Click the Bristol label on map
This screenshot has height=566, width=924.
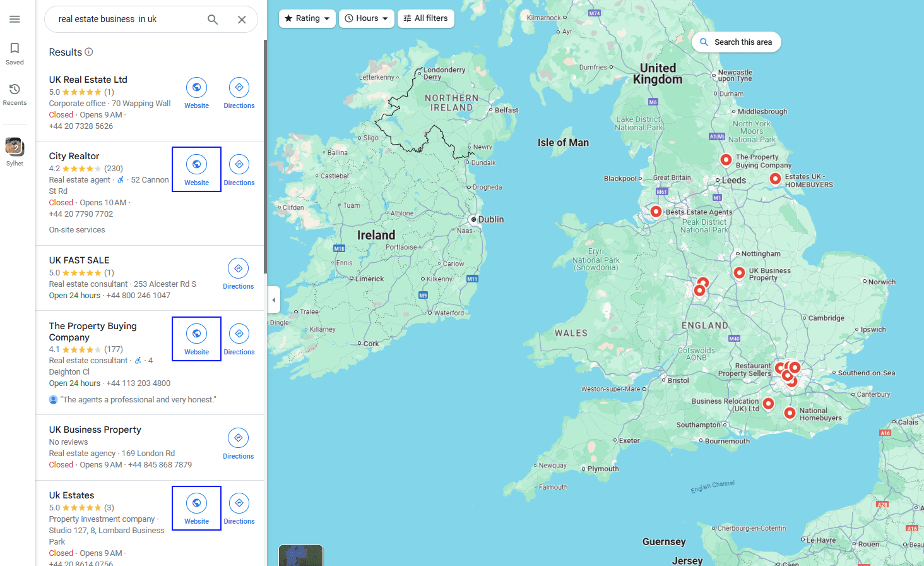tap(678, 380)
